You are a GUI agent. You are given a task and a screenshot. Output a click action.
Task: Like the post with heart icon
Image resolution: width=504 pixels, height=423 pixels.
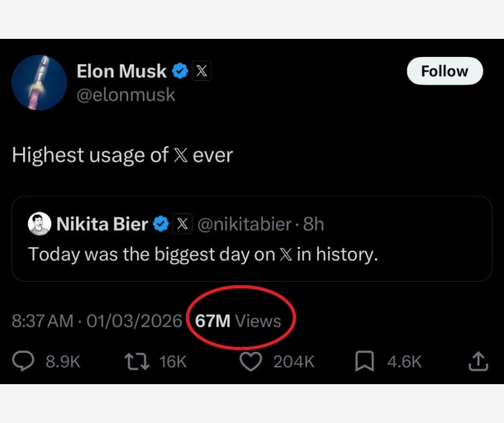(x=250, y=361)
